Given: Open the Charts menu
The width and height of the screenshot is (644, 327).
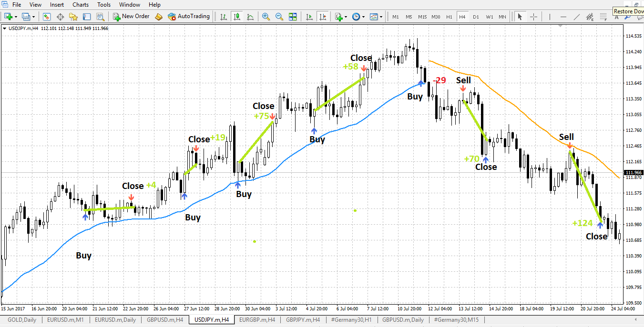Looking at the screenshot, I should click(81, 5).
